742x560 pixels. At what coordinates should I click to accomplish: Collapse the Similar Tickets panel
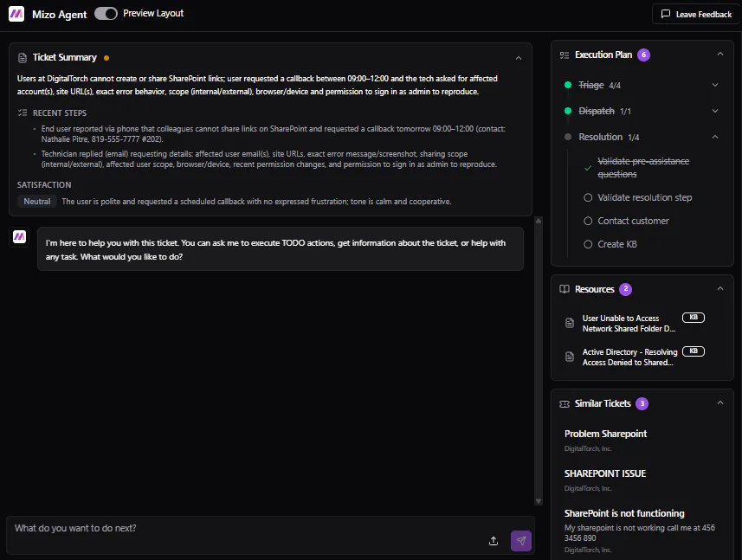720,402
